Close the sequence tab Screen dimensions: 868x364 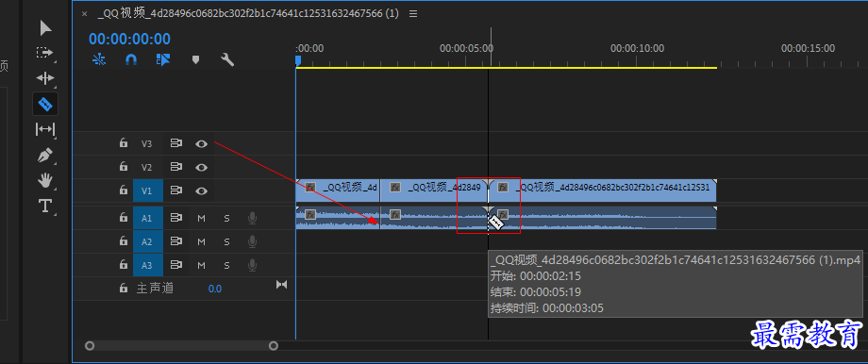(84, 14)
